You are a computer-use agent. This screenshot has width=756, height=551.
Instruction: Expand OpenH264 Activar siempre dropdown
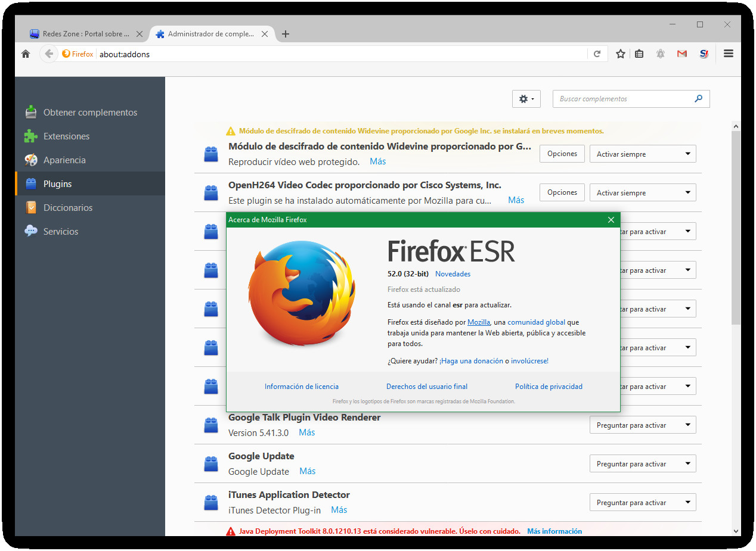(x=643, y=192)
